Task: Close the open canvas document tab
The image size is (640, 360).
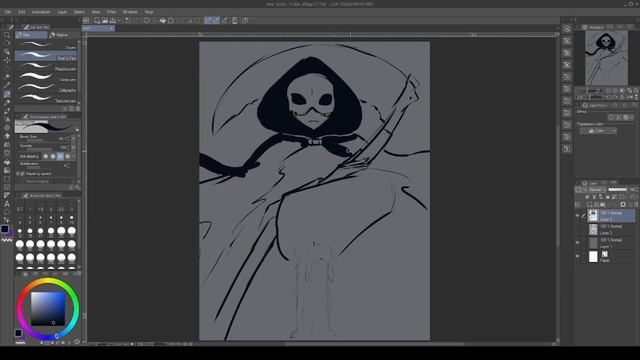Action: (111, 28)
